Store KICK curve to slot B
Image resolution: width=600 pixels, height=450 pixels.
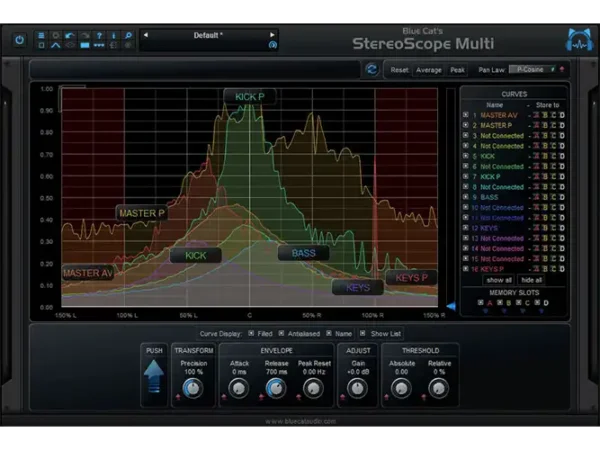[x=545, y=156]
